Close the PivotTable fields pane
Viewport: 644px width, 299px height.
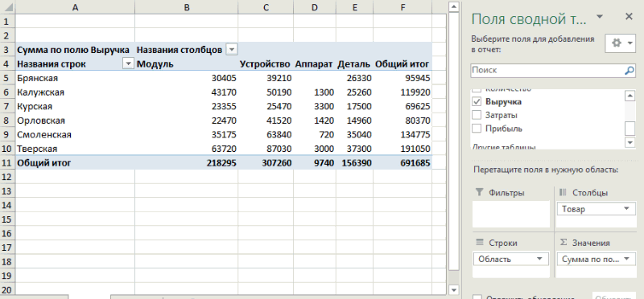click(629, 16)
